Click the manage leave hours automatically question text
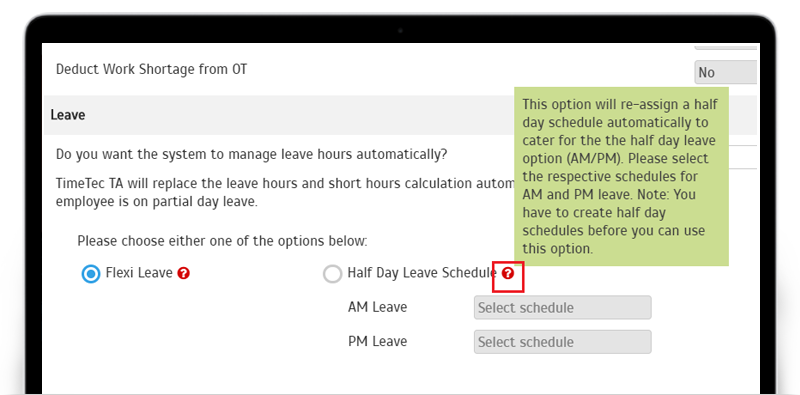 click(251, 154)
